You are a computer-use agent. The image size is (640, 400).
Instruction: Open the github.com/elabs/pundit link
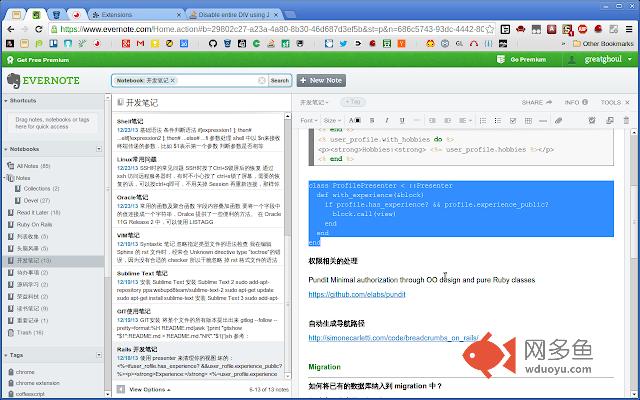click(x=357, y=294)
